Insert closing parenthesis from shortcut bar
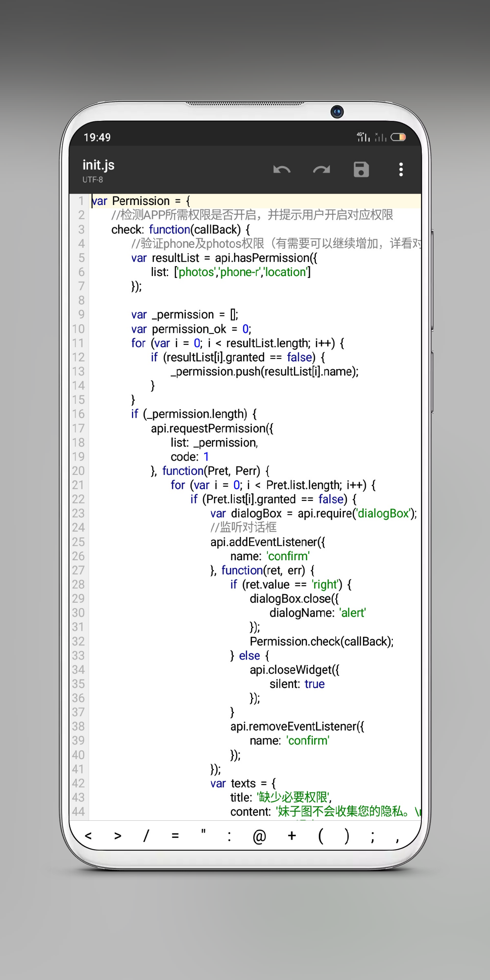The width and height of the screenshot is (490, 980). point(347,836)
